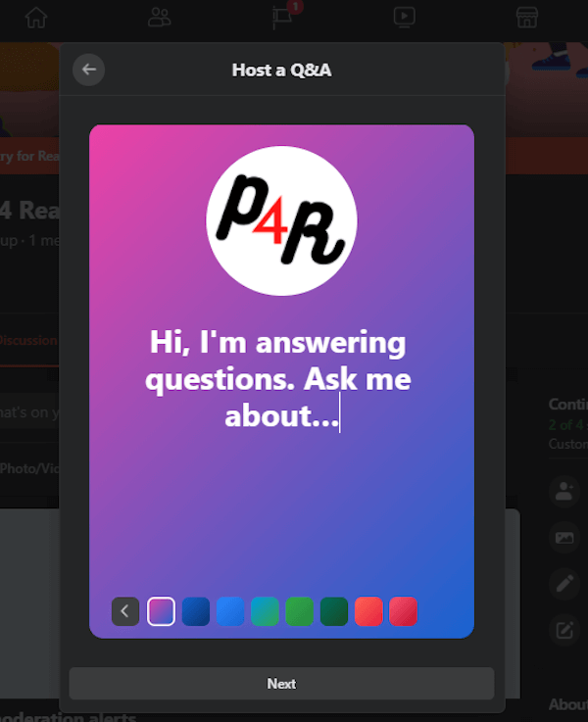
Task: Select the crimson red background swatch
Action: [403, 611]
